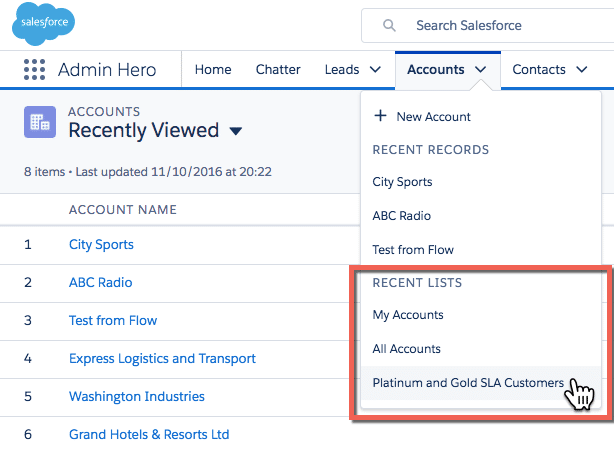The height and width of the screenshot is (454, 614).
Task: Open Express Logistics and Transport account
Action: click(x=162, y=359)
